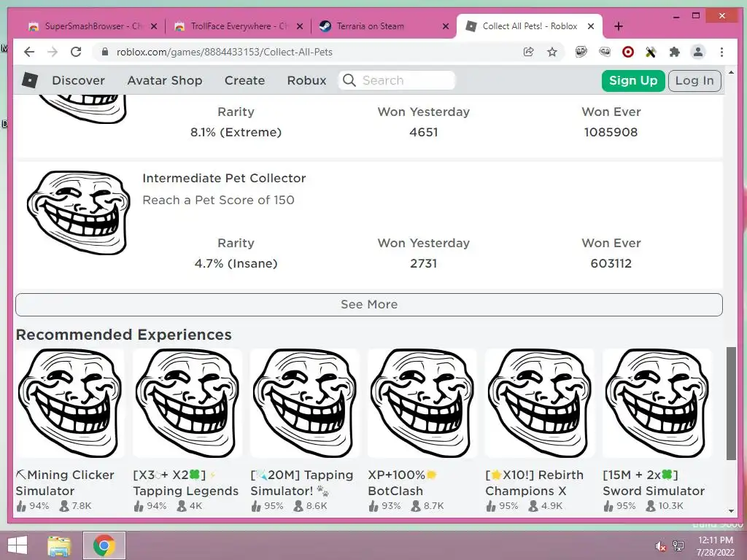Click scrollbar down arrow
This screenshot has height=560, width=747.
coord(731,511)
